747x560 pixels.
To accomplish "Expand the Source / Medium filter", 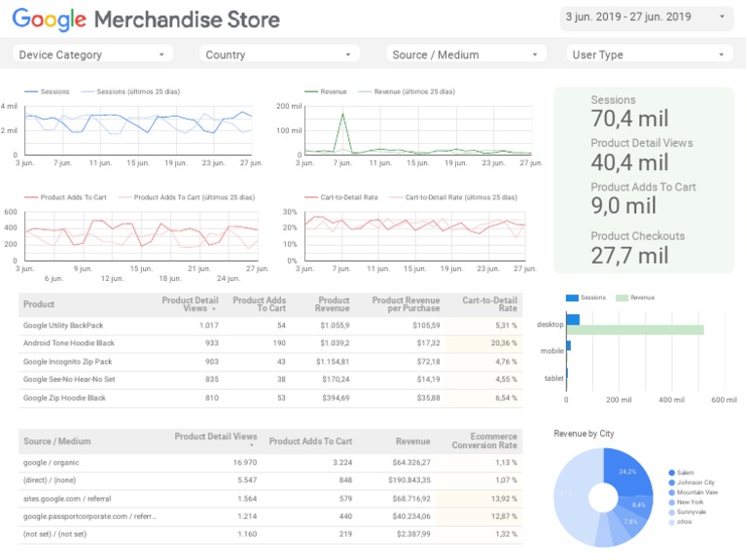I will 467,54.
